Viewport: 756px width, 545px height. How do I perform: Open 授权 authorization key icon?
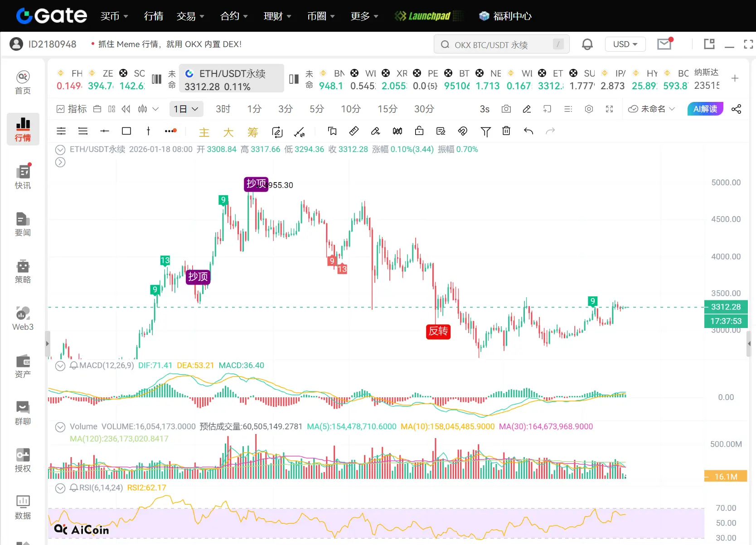coord(23,460)
